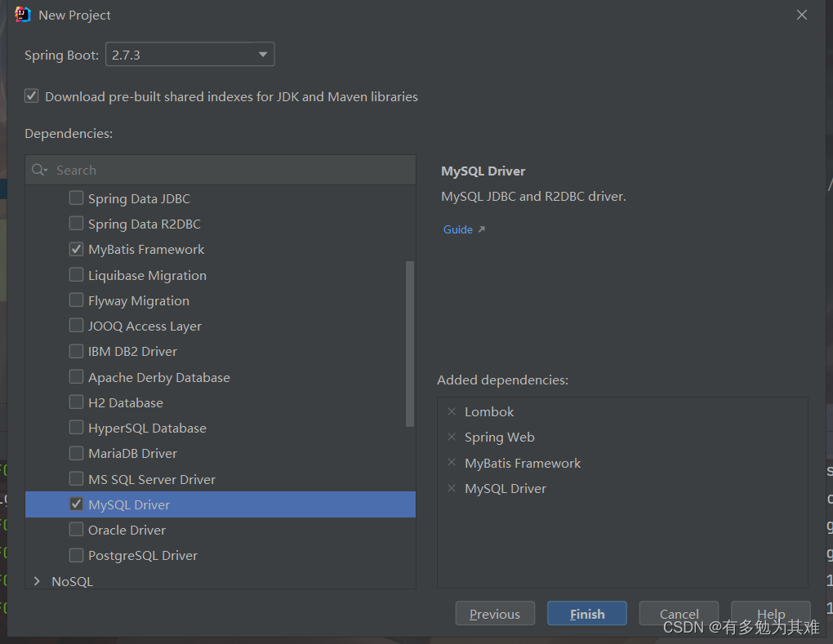The width and height of the screenshot is (833, 644).
Task: Check JOOQ Access Layer box
Action: [76, 326]
